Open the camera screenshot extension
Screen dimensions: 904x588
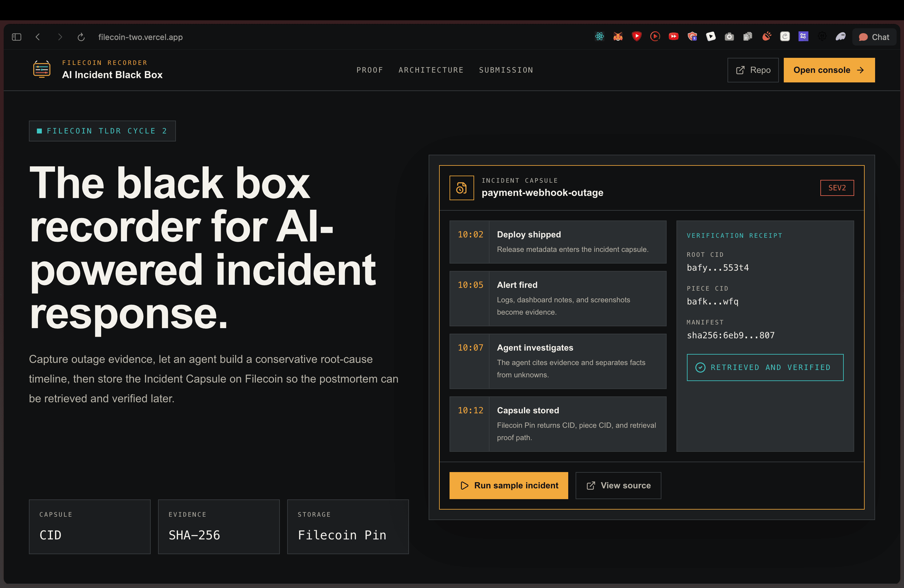(x=729, y=37)
